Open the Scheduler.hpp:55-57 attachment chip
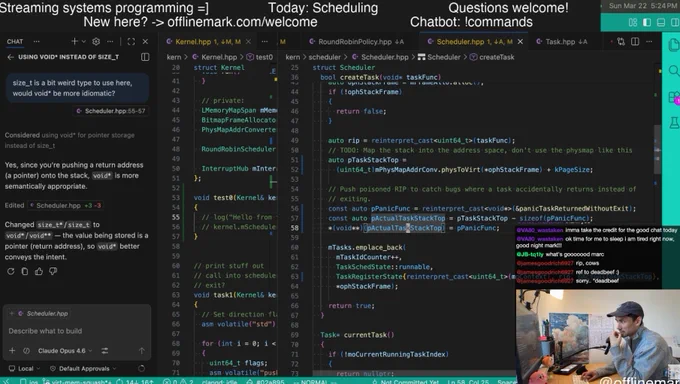The height and width of the screenshot is (384, 680). point(111,111)
